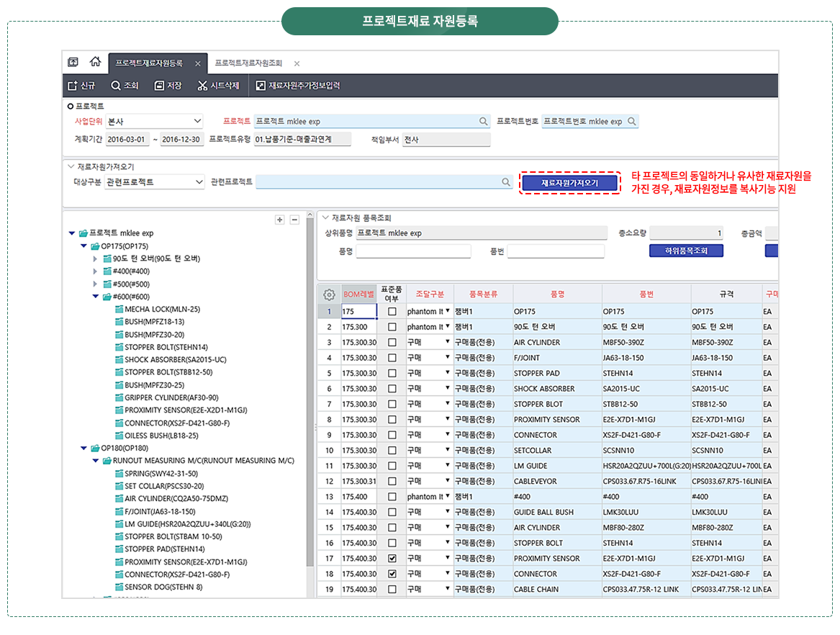The height and width of the screenshot is (635, 840).
Task: Collapse the 재료자원 품목조회 section
Action: (325, 217)
